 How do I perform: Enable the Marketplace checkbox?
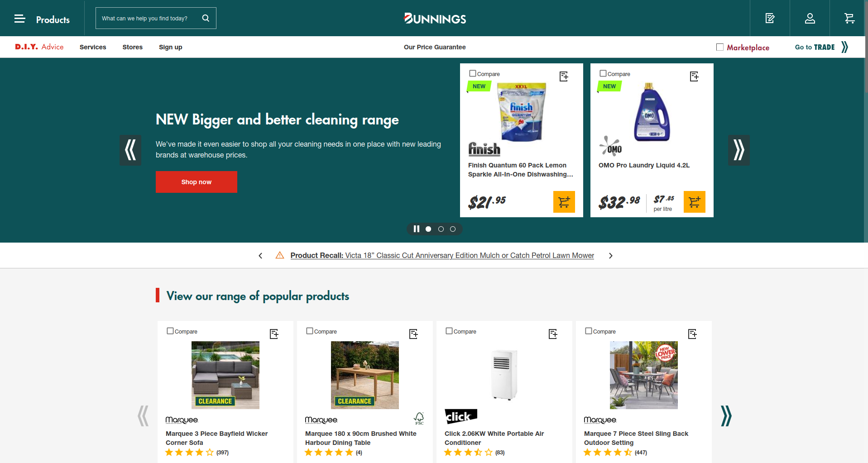tap(719, 47)
